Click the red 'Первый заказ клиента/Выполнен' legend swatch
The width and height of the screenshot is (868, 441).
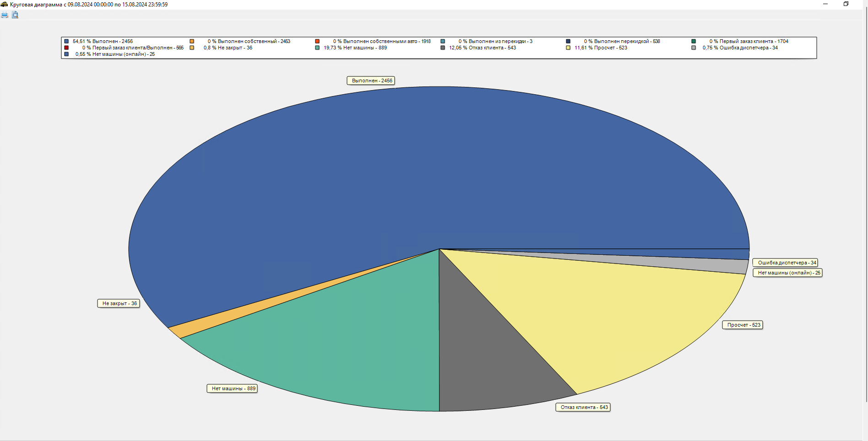tap(66, 48)
